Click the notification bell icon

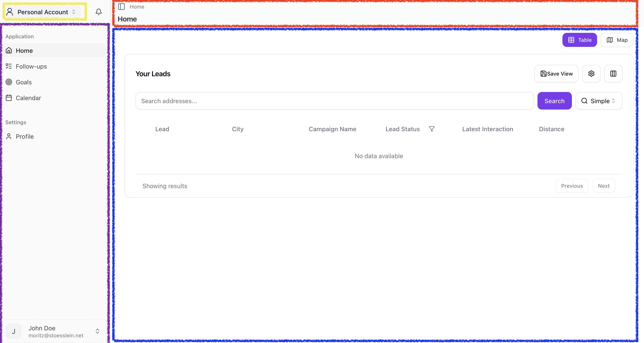point(98,12)
